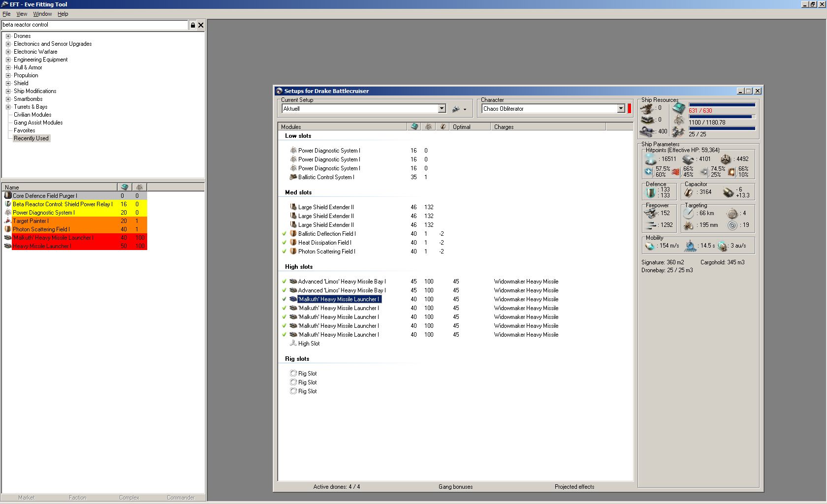The height and width of the screenshot is (504, 827).
Task: Expand the Hull & Armor category
Action: [x=8, y=67]
